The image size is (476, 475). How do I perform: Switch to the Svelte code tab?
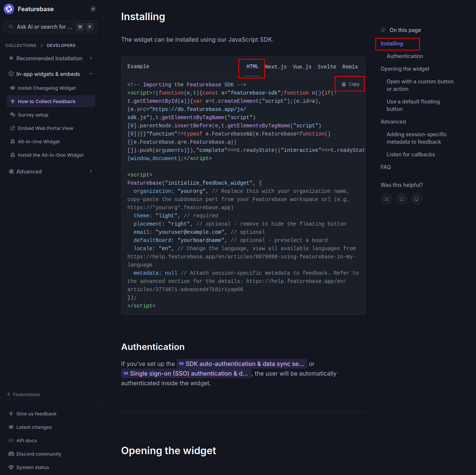pyautogui.click(x=327, y=67)
